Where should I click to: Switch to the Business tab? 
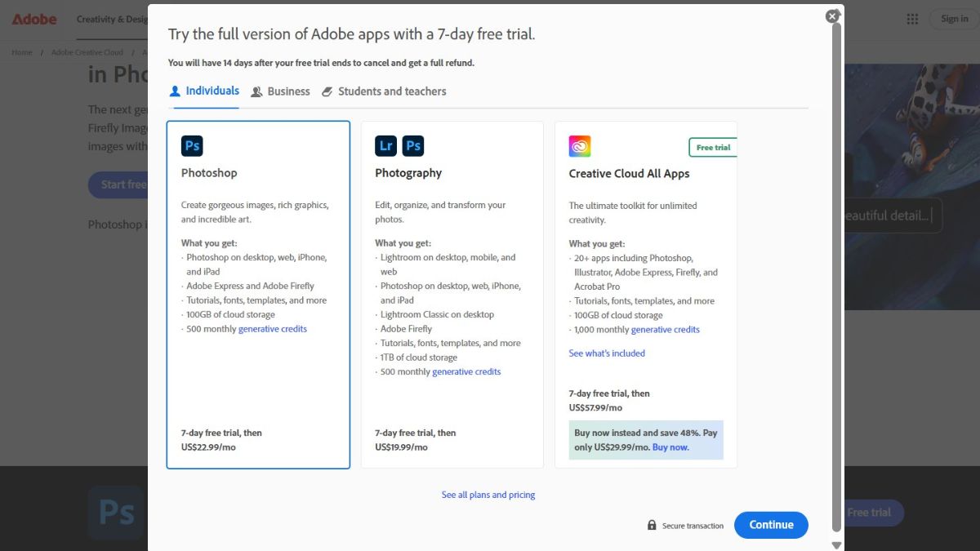pos(280,91)
